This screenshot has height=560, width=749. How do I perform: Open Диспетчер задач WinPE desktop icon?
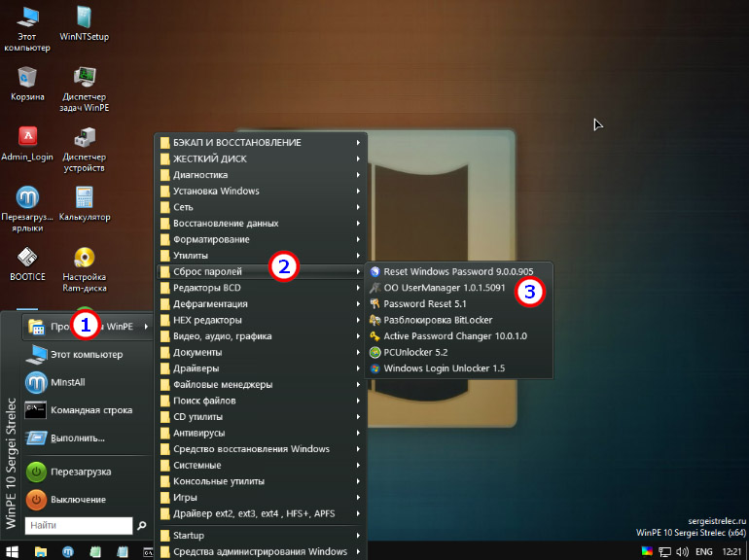[x=84, y=89]
